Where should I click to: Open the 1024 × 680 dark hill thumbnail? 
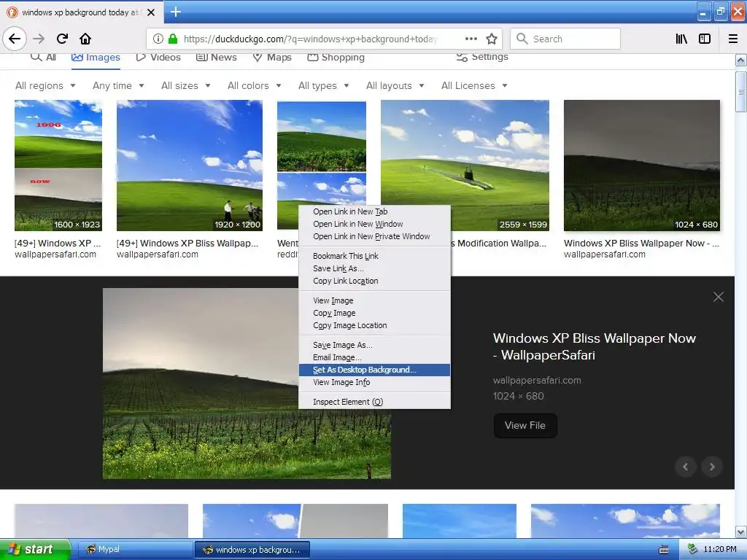tap(642, 166)
